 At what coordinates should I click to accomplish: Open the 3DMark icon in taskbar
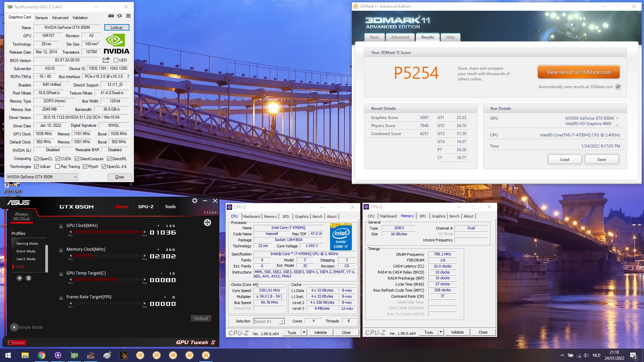pos(123,355)
